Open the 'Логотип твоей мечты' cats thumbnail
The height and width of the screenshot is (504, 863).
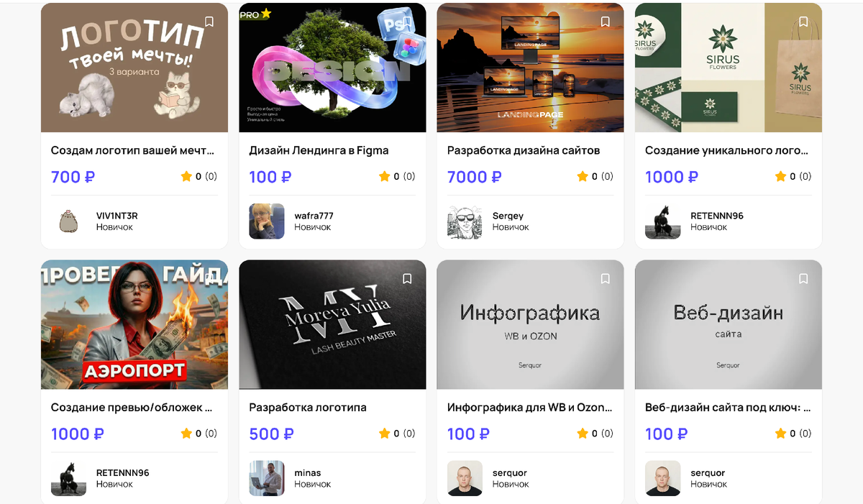(x=134, y=68)
